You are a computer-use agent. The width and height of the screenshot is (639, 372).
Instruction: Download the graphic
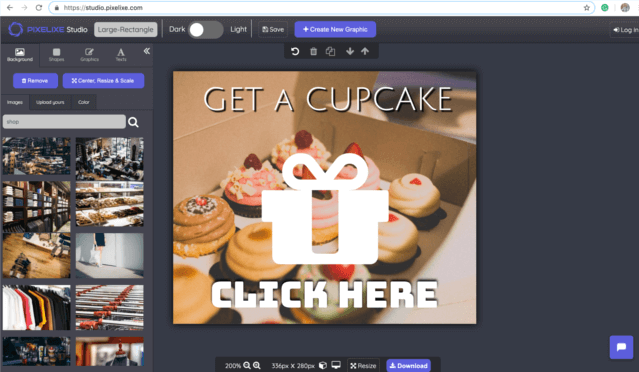tap(408, 365)
